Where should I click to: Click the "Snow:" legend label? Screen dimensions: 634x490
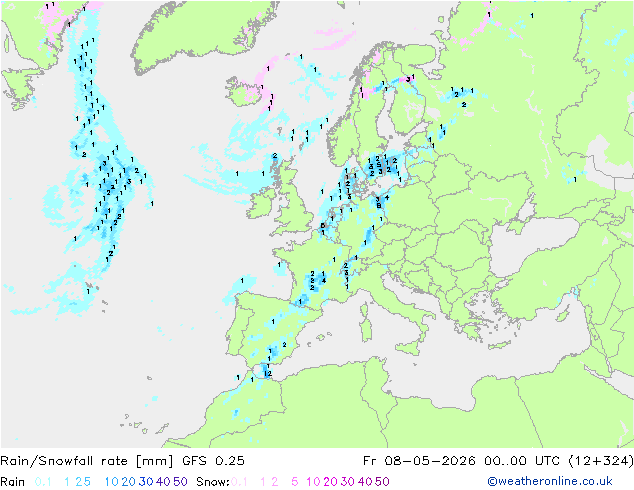pos(213,482)
